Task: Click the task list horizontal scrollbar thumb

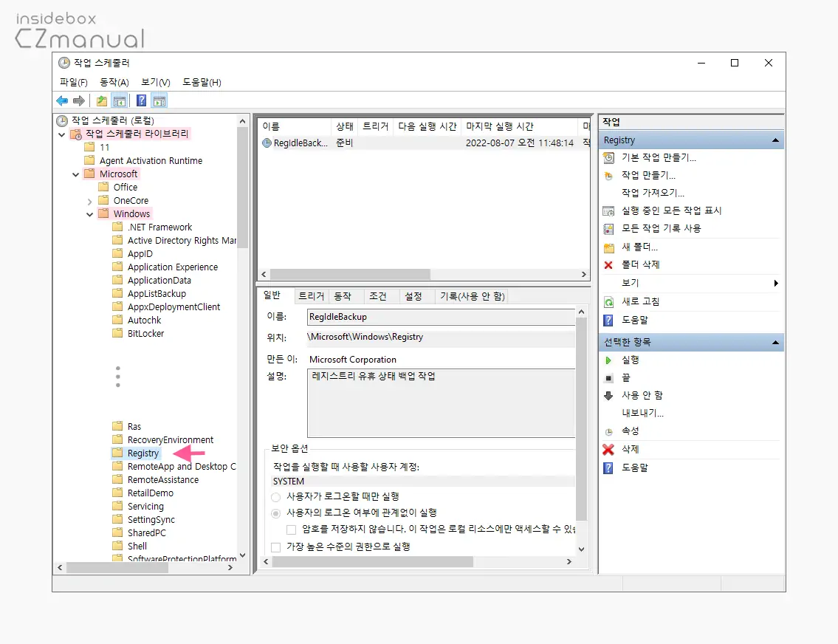Action: pos(350,274)
